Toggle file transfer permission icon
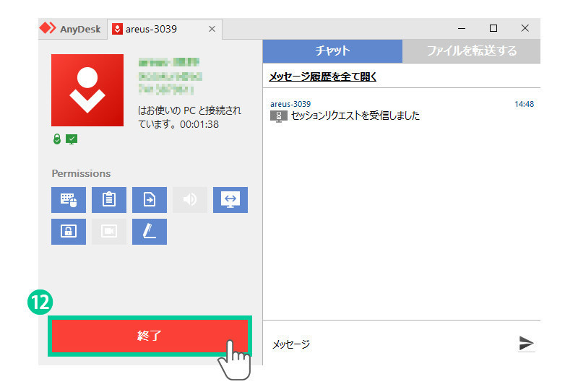This screenshot has height=392, width=578. click(150, 200)
